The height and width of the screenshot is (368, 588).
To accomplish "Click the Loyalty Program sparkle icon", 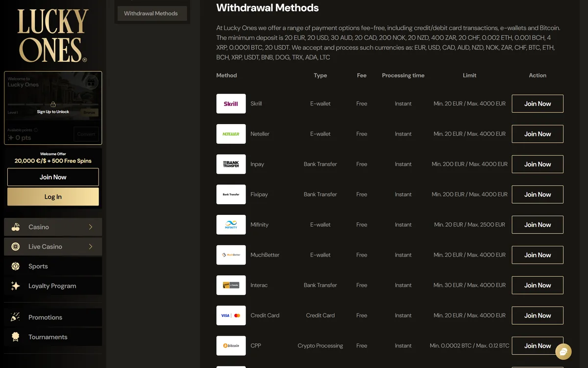I will click(x=16, y=286).
